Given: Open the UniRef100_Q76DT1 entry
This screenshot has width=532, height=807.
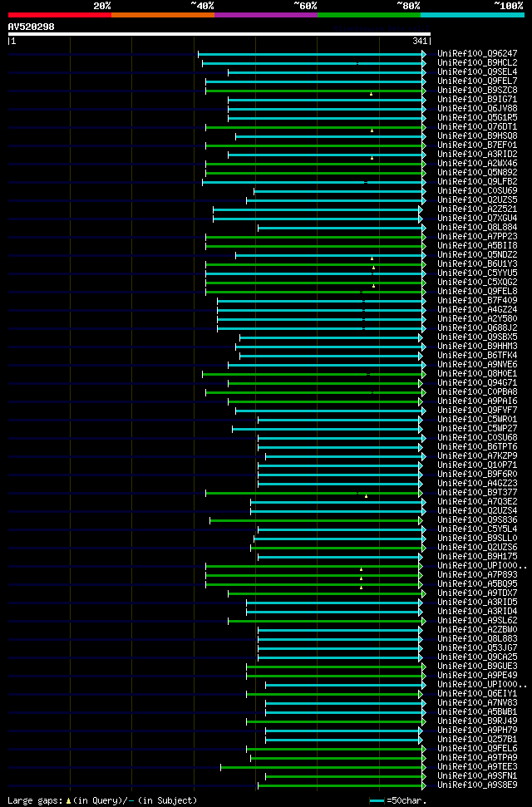Looking at the screenshot, I should coord(477,127).
